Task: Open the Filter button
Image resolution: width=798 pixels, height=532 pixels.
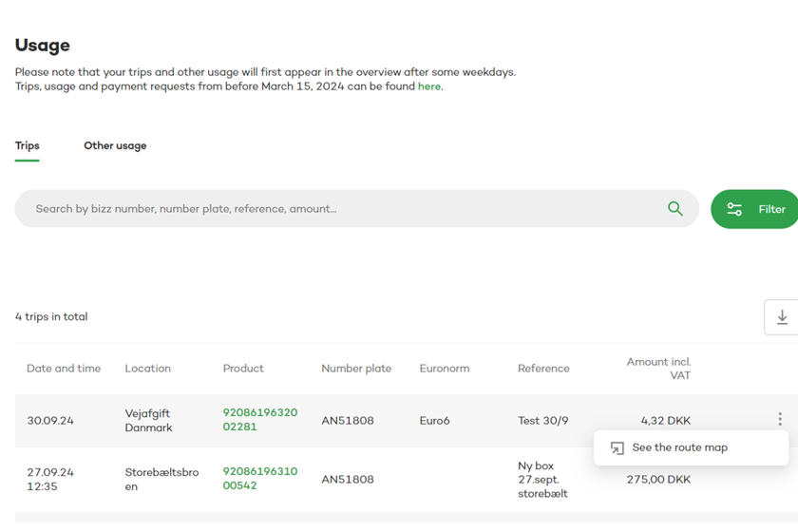Action: click(x=755, y=209)
